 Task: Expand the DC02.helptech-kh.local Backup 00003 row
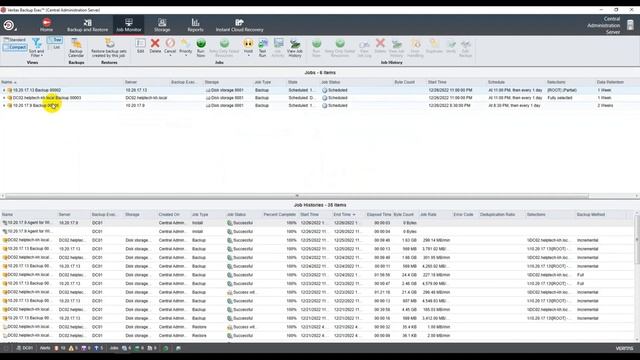(x=4, y=98)
